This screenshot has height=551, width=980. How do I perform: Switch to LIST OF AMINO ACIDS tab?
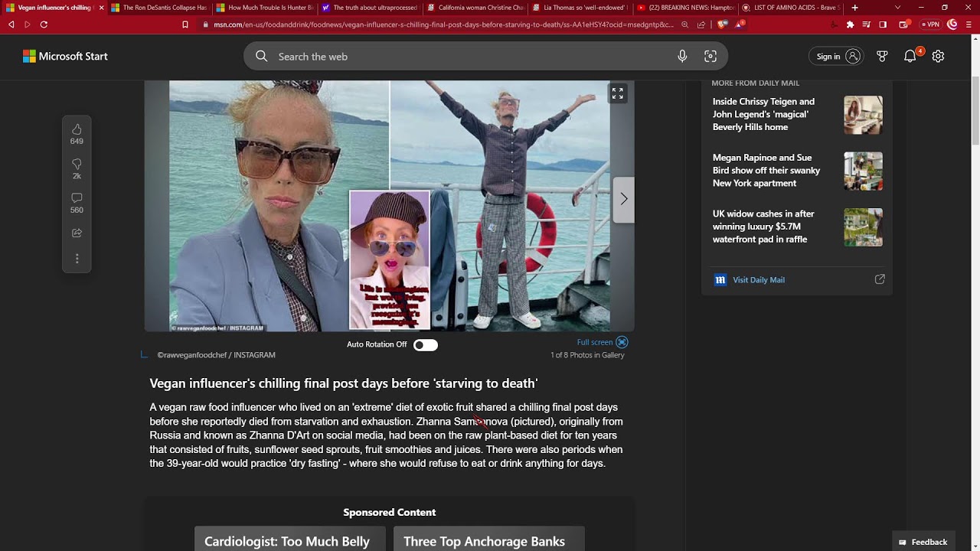point(792,8)
